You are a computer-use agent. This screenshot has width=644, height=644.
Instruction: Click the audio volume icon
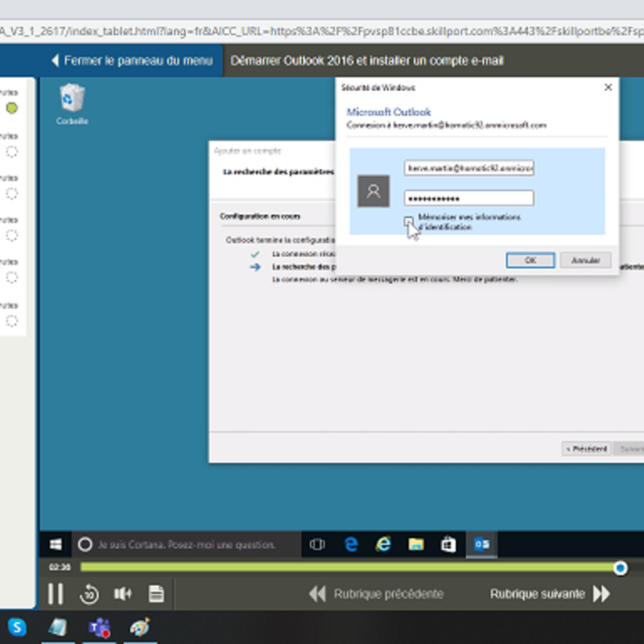point(122,594)
